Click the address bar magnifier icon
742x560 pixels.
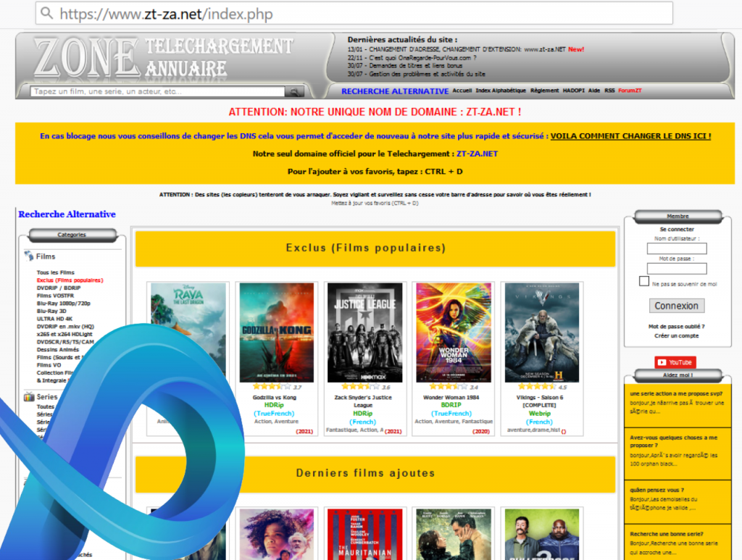click(x=46, y=13)
